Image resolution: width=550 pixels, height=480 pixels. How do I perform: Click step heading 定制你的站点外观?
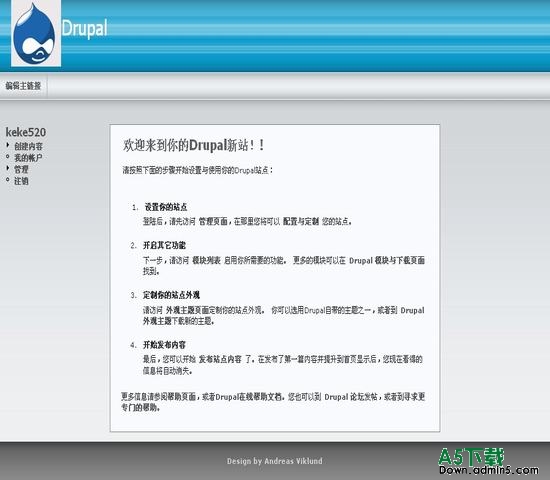(171, 295)
